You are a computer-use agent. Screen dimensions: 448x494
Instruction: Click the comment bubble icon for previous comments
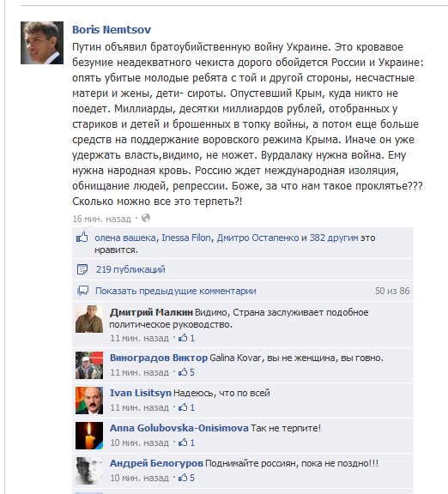(x=83, y=291)
